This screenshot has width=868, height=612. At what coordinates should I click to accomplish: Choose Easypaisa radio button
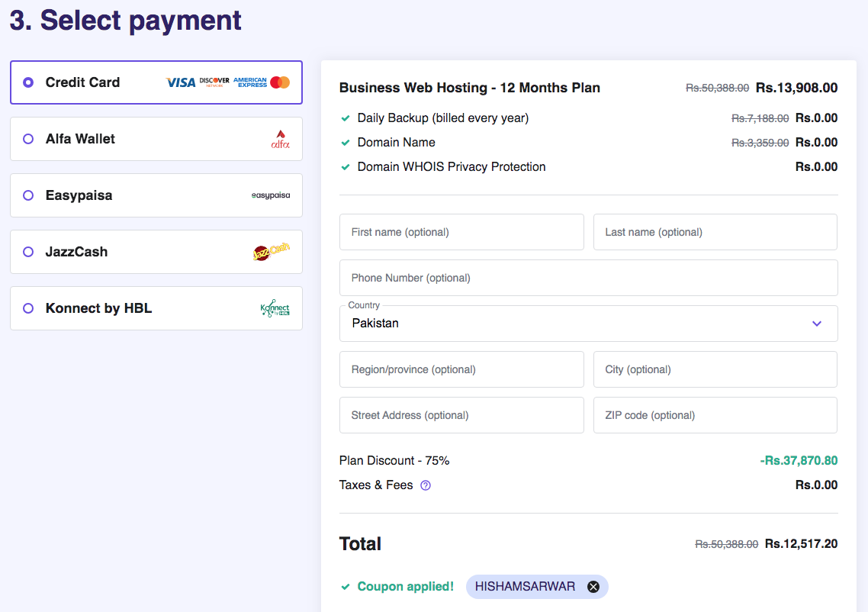pyautogui.click(x=28, y=195)
